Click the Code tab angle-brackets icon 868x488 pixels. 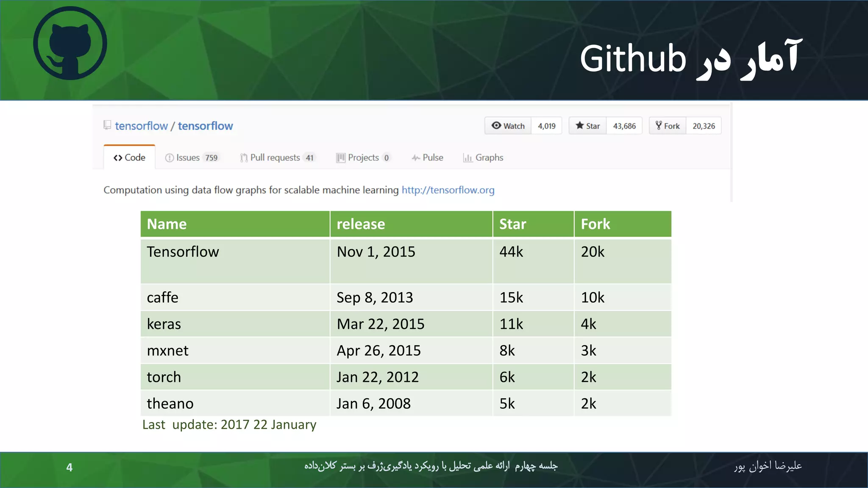coord(118,158)
